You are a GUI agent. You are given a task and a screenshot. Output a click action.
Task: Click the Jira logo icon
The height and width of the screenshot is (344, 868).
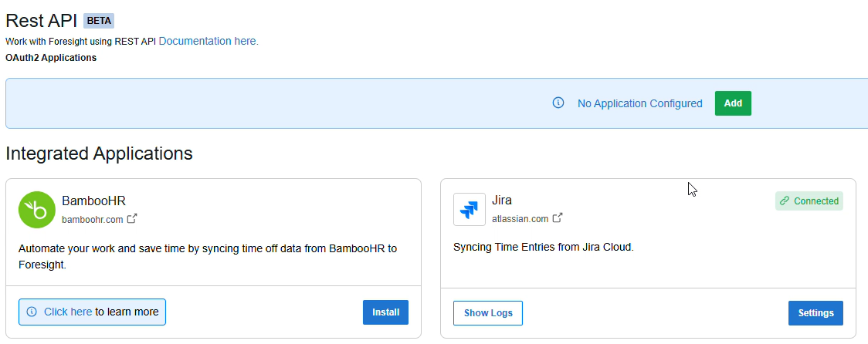[x=470, y=210]
